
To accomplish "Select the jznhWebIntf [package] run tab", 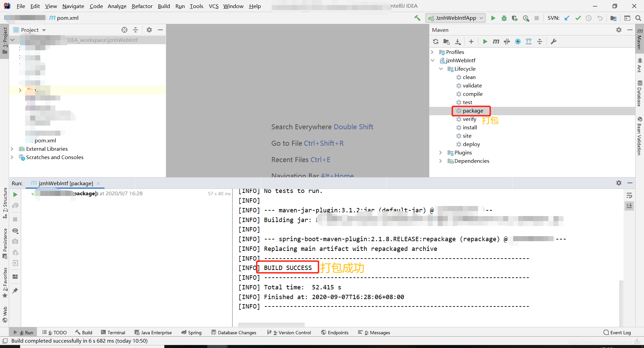I will 66,183.
